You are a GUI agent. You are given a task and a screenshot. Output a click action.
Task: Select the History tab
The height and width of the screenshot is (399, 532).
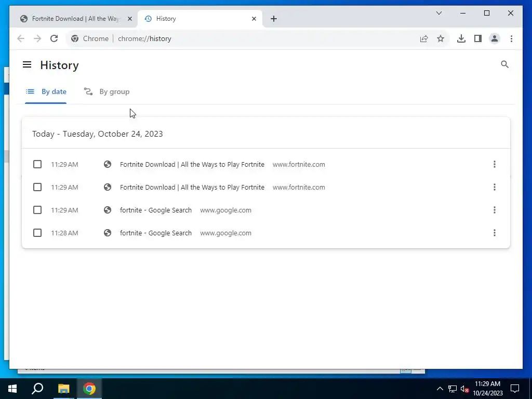tap(200, 19)
